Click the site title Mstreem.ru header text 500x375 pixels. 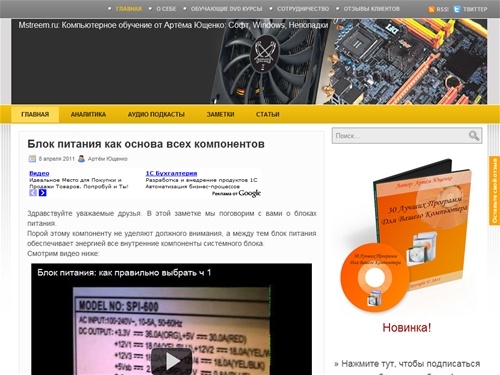coord(173,25)
